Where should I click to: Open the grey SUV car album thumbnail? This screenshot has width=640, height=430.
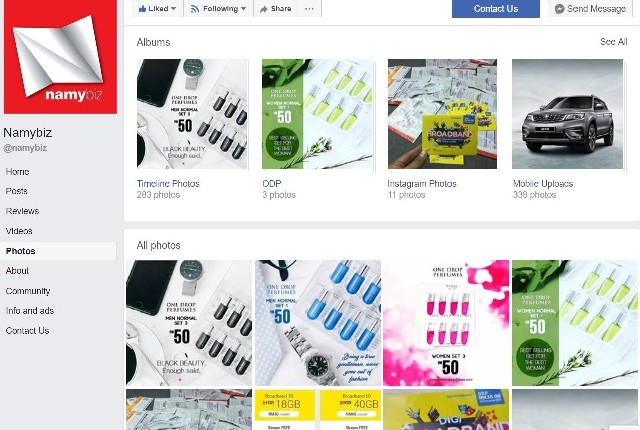(567, 114)
